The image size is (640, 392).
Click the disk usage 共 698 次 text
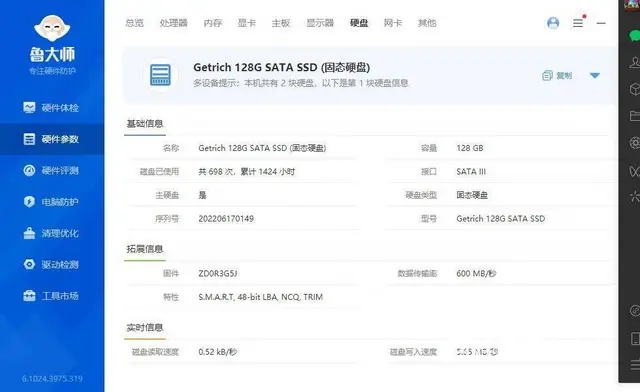pos(247,172)
